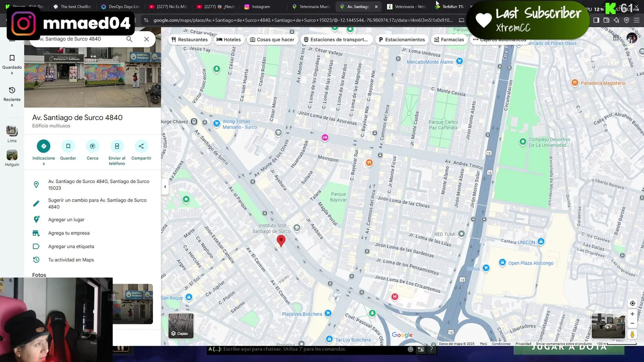Open the Lima recent place thumbnail
Image resolution: width=644 pixels, height=362 pixels.
tap(12, 131)
